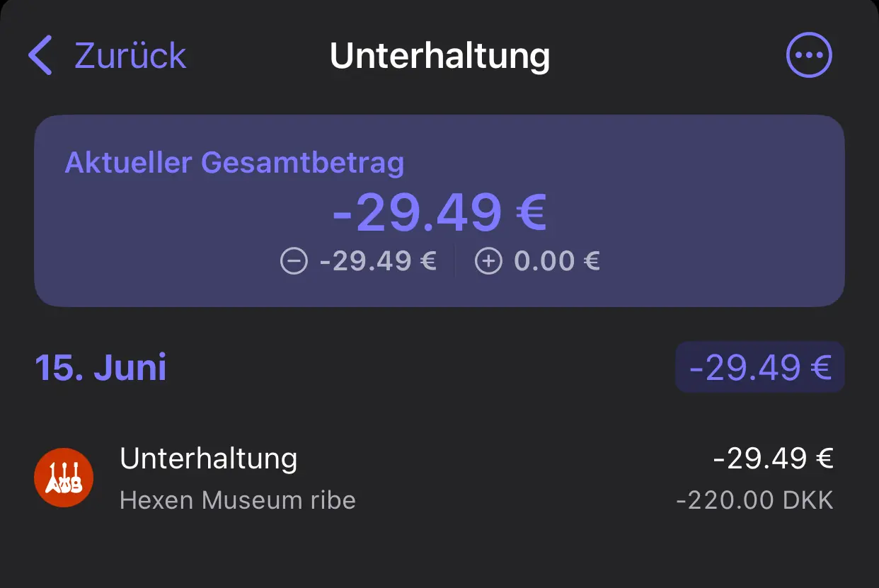Tap the minus circle expenses icon
The width and height of the screenshot is (879, 588).
point(294,262)
